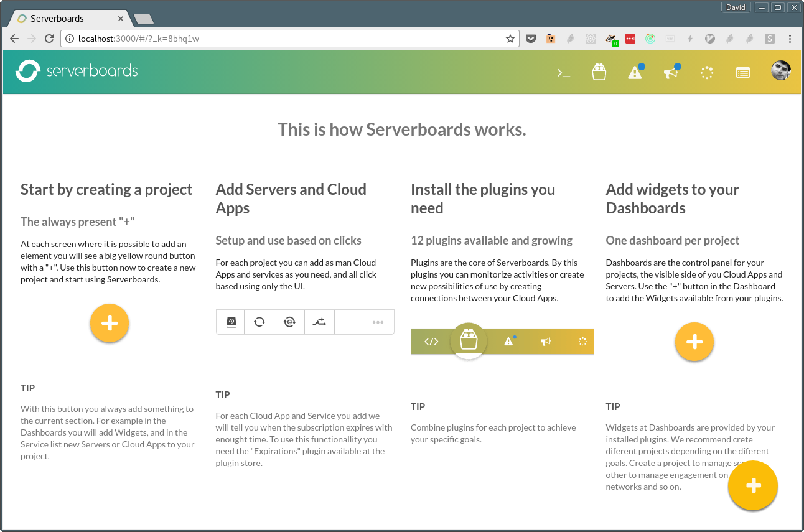The image size is (804, 532).
Task: Go back with the browser back arrow
Action: (x=14, y=39)
